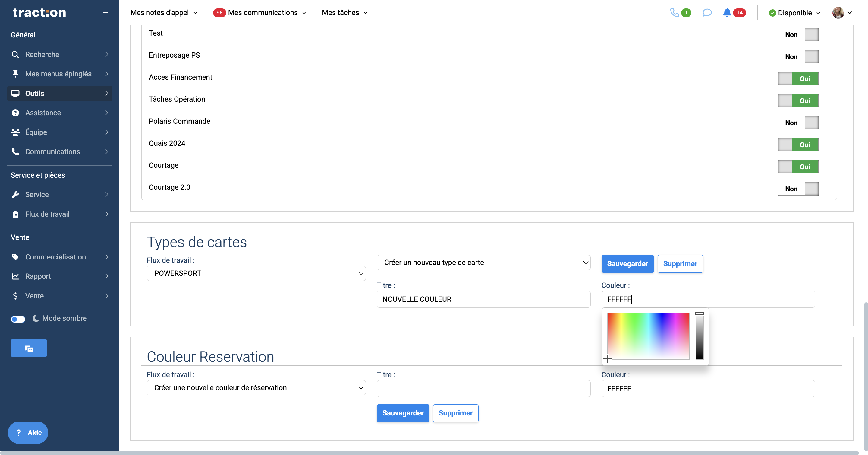868x455 pixels.
Task: Click the Service wrench icon
Action: pyautogui.click(x=15, y=195)
